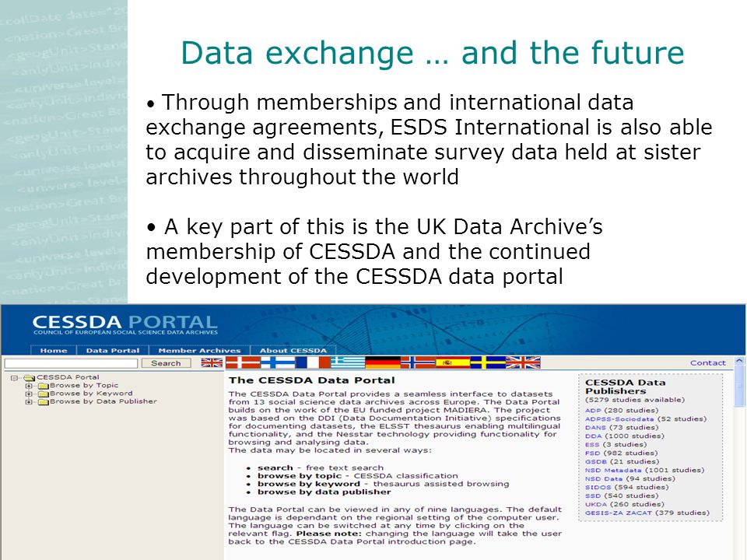Choose the Greek flag language option
This screenshot has height=560, width=747.
[348, 363]
